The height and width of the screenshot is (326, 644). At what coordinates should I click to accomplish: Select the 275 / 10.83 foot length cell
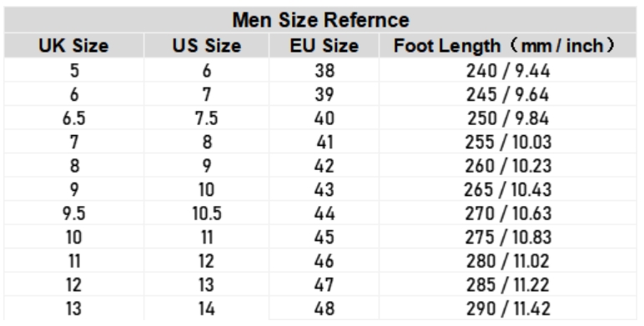coord(508,238)
